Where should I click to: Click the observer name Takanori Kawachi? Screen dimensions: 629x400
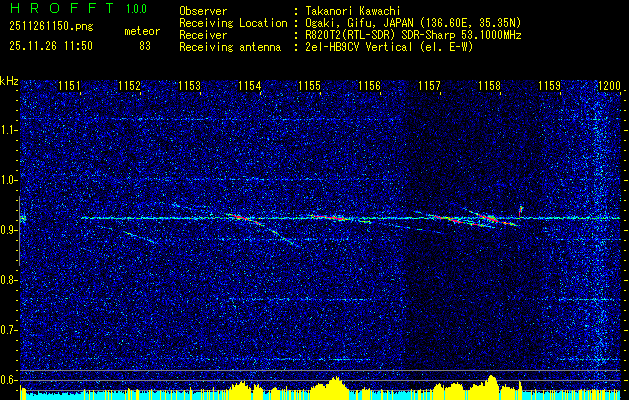pyautogui.click(x=353, y=11)
